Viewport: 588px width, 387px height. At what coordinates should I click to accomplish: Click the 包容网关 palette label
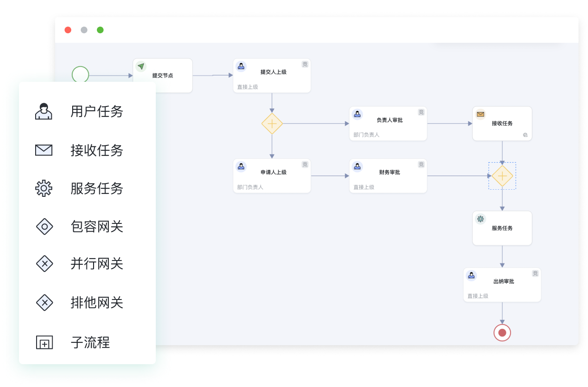pyautogui.click(x=97, y=227)
